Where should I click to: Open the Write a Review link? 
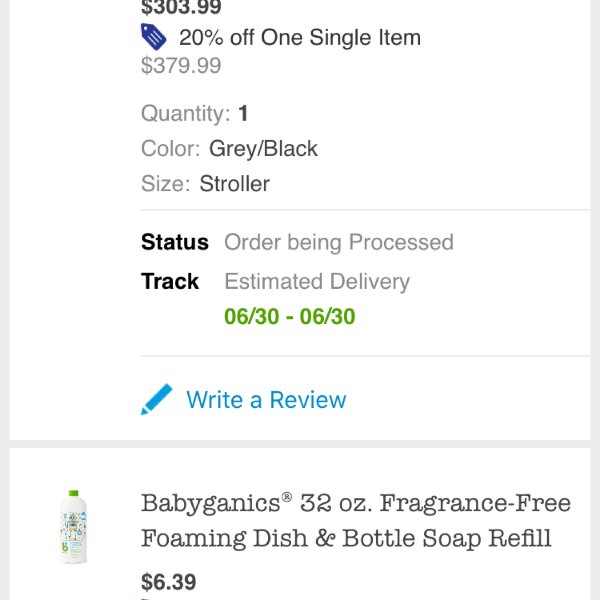pos(266,400)
